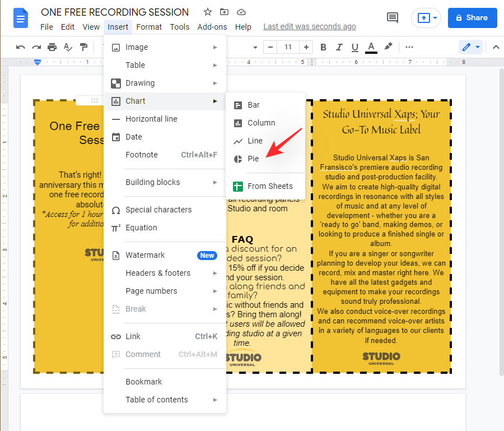The height and width of the screenshot is (431, 504).
Task: Toggle italic formatting
Action: pos(339,47)
